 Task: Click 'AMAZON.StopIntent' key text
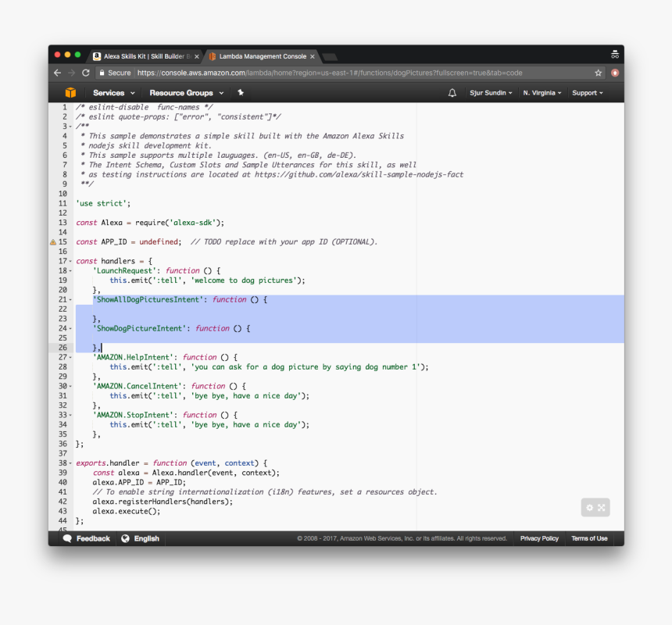[x=134, y=415]
